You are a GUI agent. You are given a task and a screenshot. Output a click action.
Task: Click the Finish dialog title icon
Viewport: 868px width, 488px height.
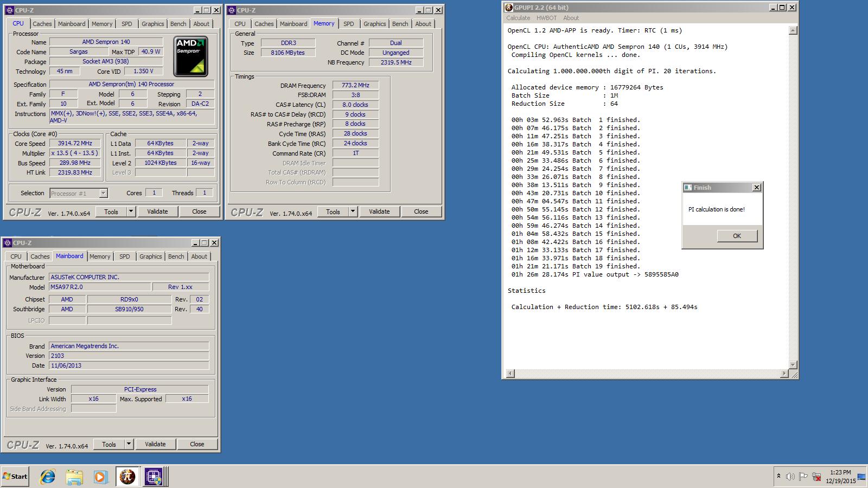tap(688, 188)
